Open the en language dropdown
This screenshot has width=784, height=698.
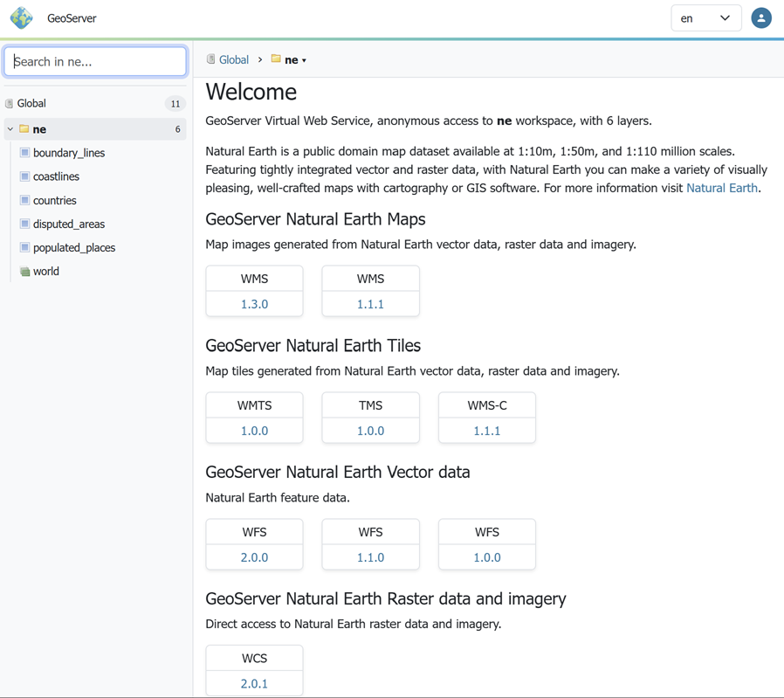coord(705,18)
